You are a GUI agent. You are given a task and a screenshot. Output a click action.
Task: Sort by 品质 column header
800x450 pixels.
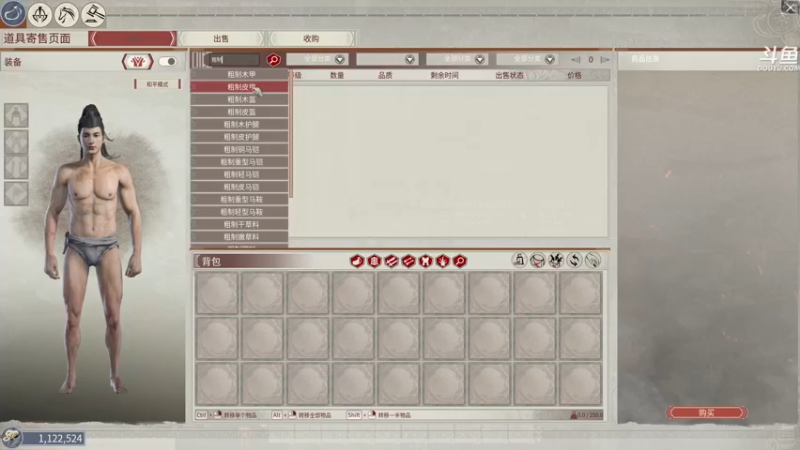(385, 76)
